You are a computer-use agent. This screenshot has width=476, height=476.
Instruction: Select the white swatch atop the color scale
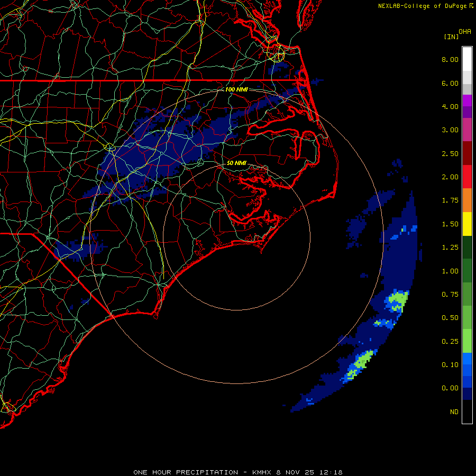click(467, 59)
